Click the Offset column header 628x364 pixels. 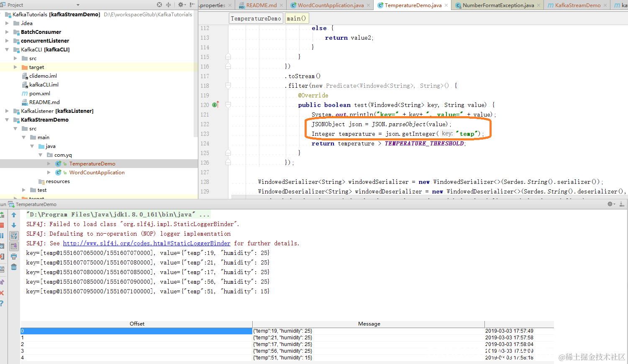pyautogui.click(x=137, y=324)
